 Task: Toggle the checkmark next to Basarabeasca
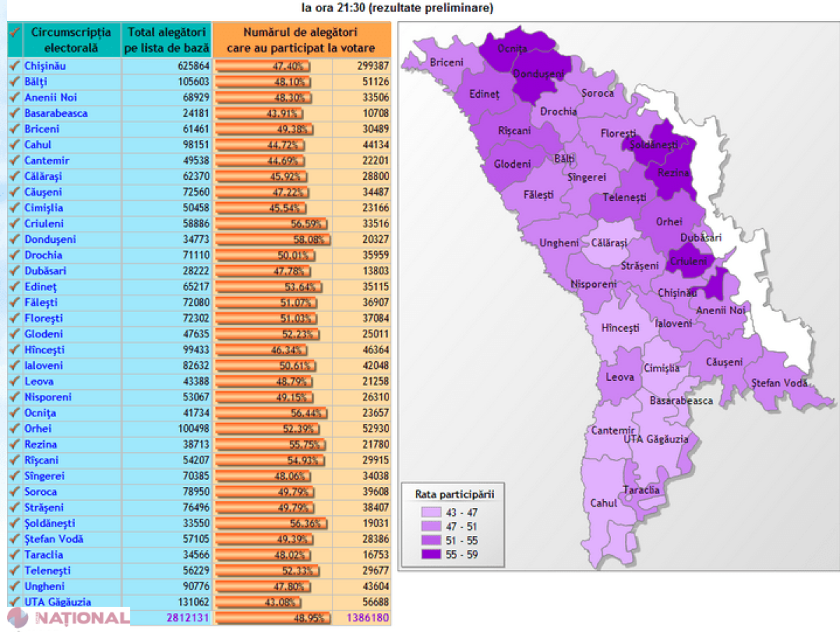(15, 113)
